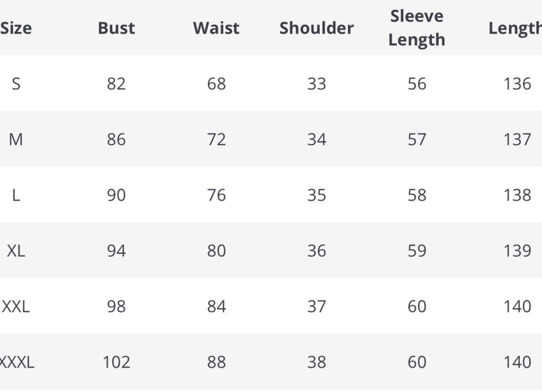The width and height of the screenshot is (542, 392).
Task: Click the Shoulder column header
Action: 317,28
